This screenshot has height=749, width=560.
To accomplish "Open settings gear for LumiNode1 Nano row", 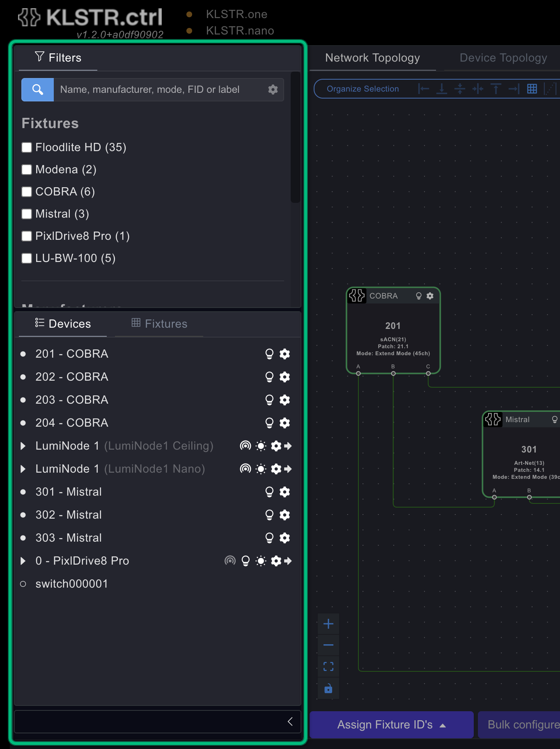I will [276, 469].
